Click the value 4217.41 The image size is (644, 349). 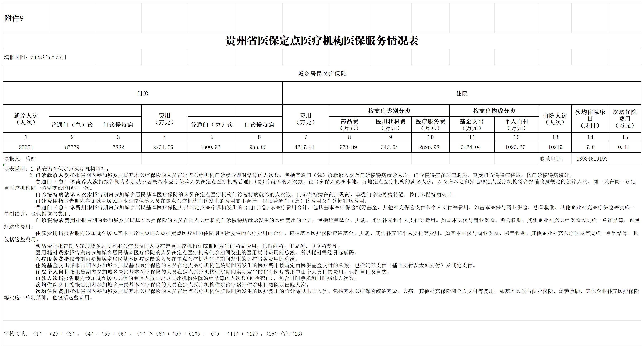[x=304, y=147]
